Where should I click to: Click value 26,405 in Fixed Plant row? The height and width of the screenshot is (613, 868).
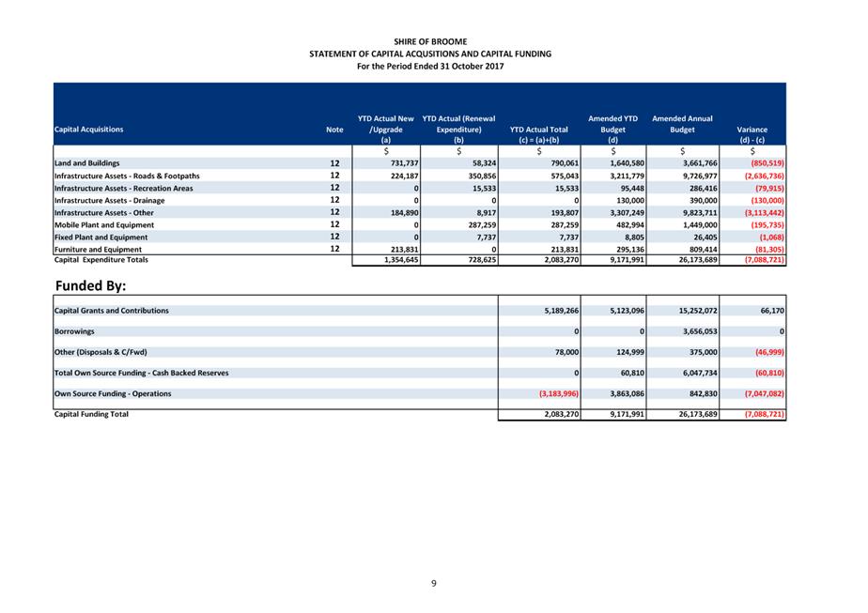coord(705,237)
